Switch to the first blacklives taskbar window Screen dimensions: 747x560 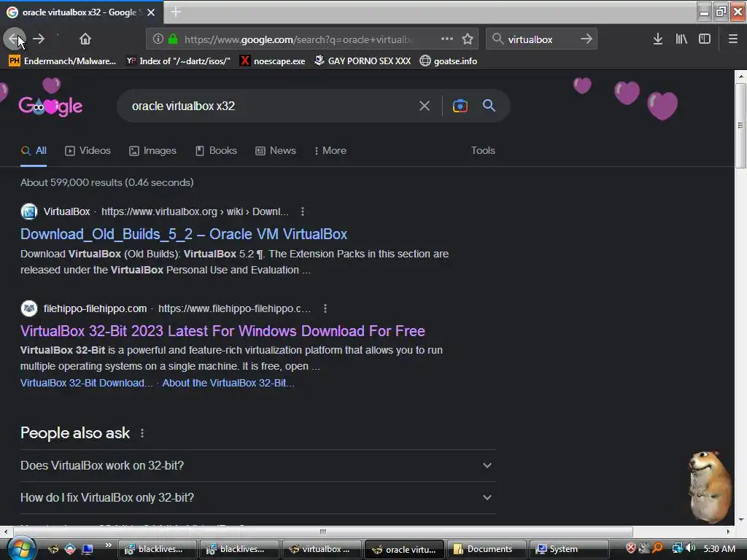[x=158, y=549]
